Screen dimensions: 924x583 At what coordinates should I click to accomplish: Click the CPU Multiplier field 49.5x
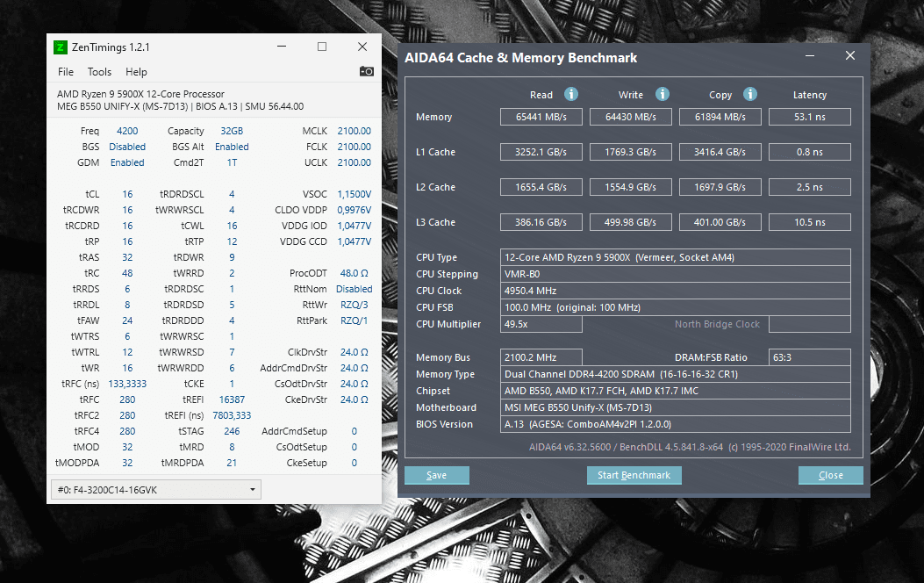click(541, 324)
